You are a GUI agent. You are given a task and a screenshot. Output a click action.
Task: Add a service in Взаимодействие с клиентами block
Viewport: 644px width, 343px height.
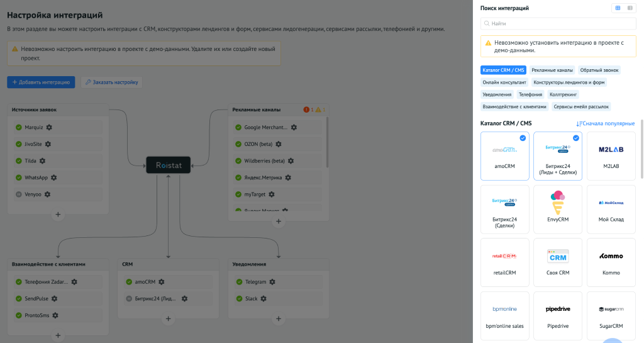click(x=58, y=335)
